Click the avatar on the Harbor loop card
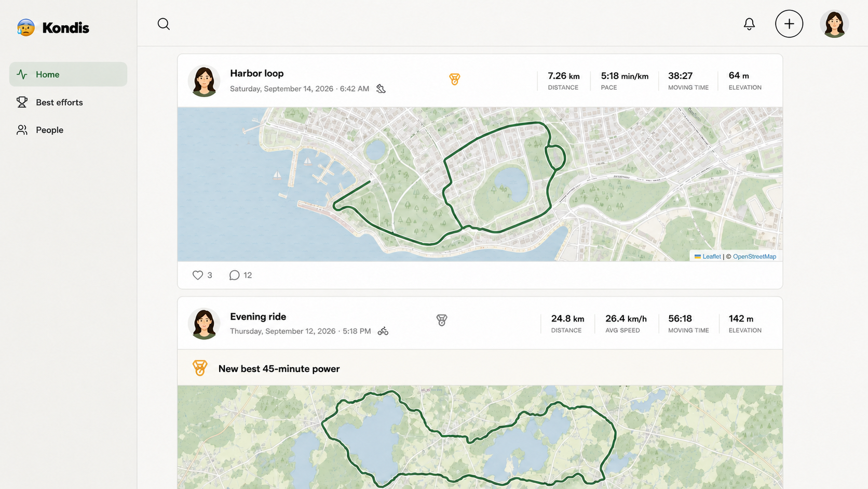Screen dimensions: 868x489 tap(204, 81)
